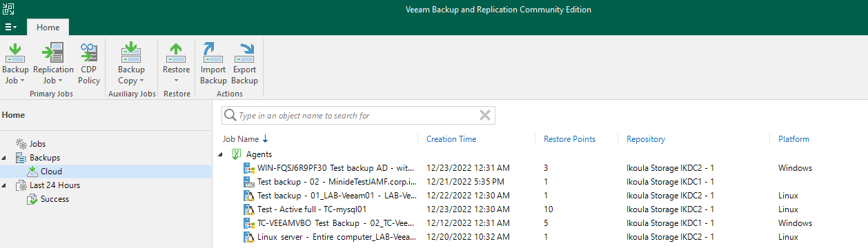Sort by Restore Points column

tap(570, 139)
